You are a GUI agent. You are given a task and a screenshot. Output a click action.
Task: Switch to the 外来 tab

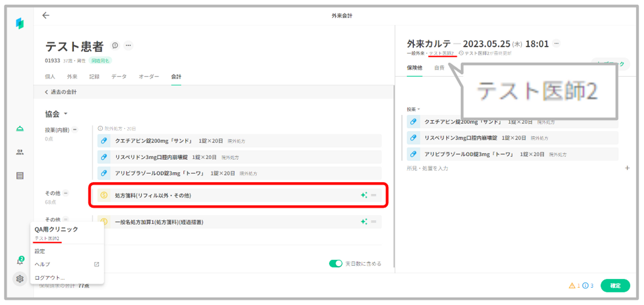(x=72, y=77)
